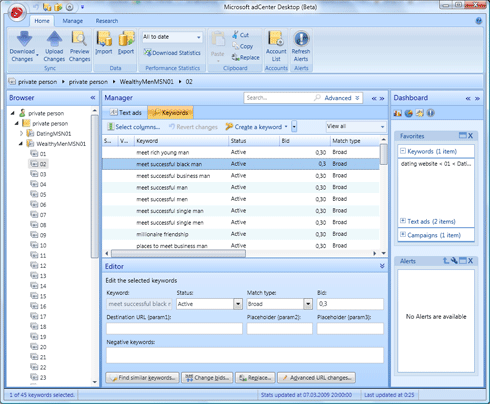
Task: Open the Match type dropdown in Editor
Action: [308, 304]
